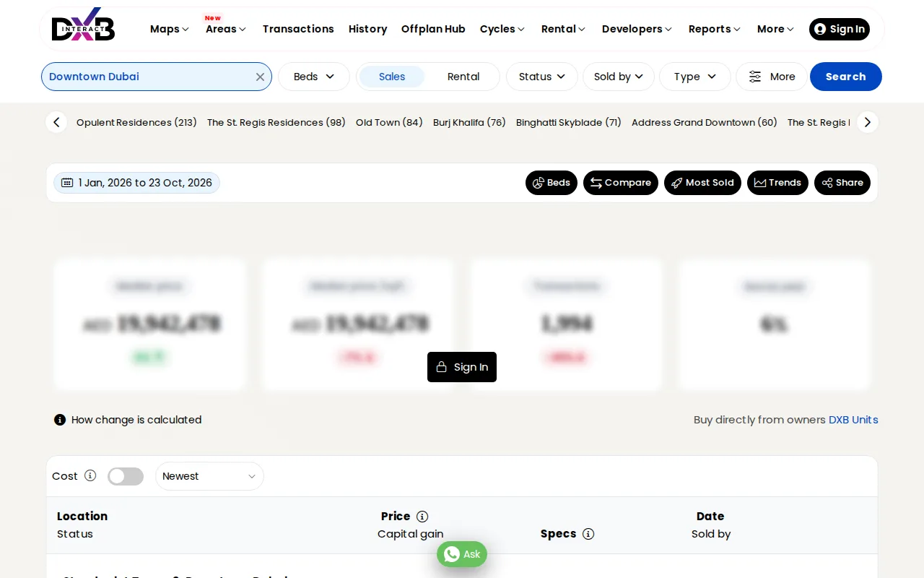This screenshot has width=924, height=578.
Task: Select Binghatti Skyblade (71) project
Action: [569, 122]
